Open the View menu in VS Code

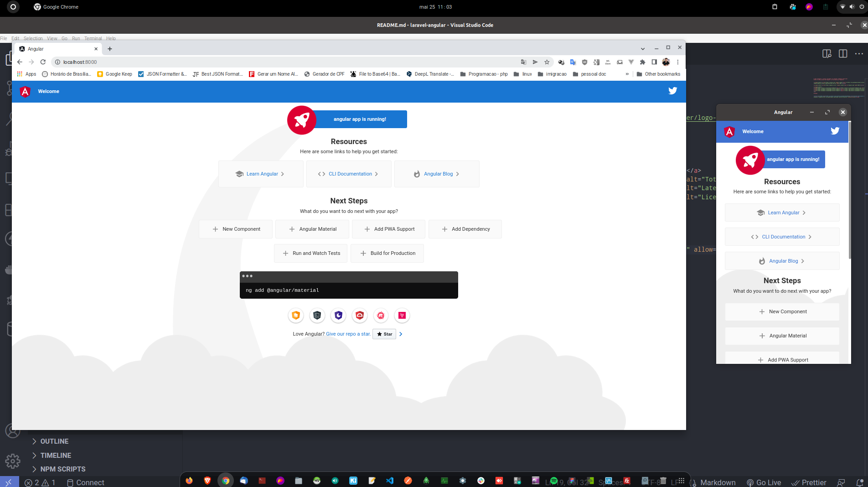[x=52, y=38]
